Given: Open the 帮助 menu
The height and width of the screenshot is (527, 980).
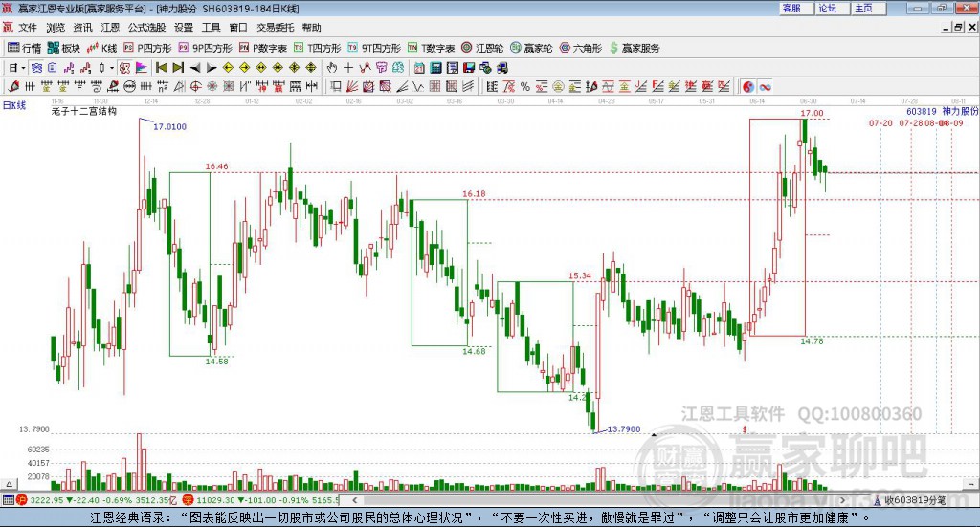Looking at the screenshot, I should point(311,28).
